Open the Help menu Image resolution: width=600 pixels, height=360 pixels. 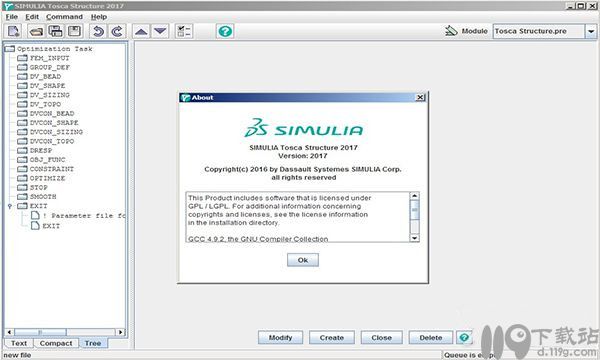click(x=99, y=17)
